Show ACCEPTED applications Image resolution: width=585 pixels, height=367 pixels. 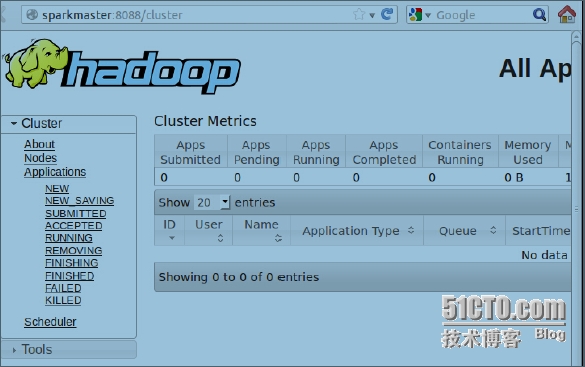coord(73,226)
